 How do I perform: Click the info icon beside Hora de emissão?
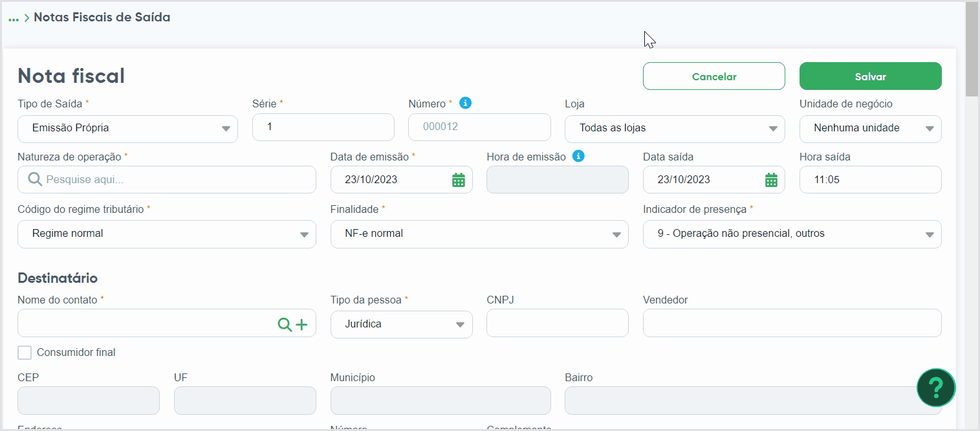coord(579,156)
